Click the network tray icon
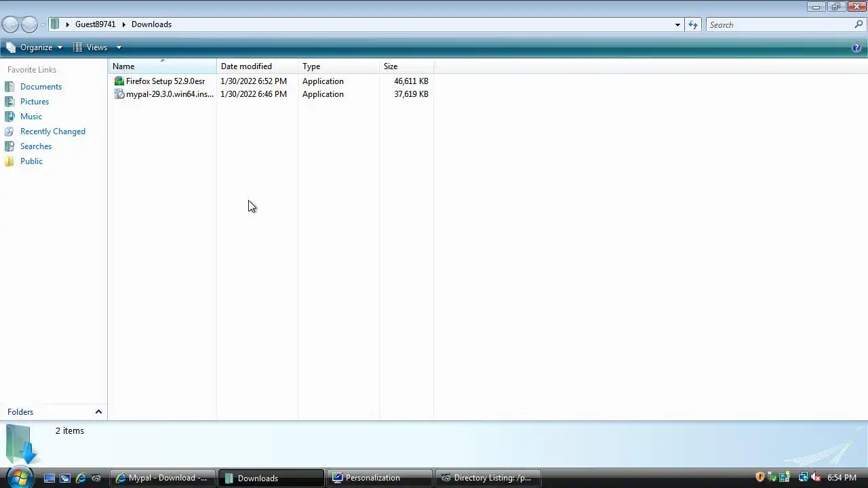 (x=804, y=477)
